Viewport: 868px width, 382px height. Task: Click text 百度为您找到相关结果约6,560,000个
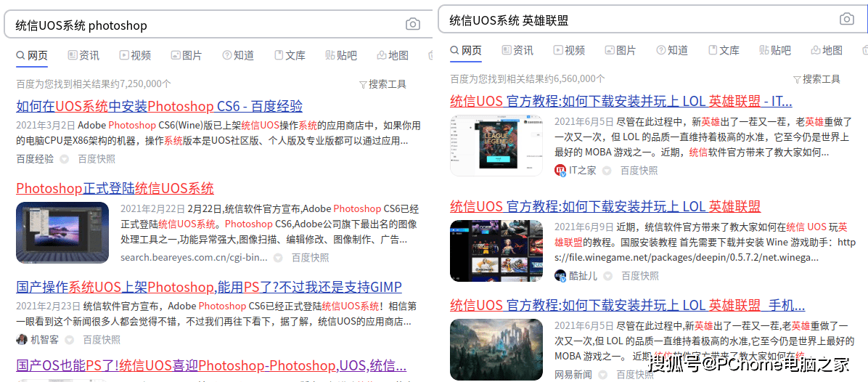tap(528, 79)
